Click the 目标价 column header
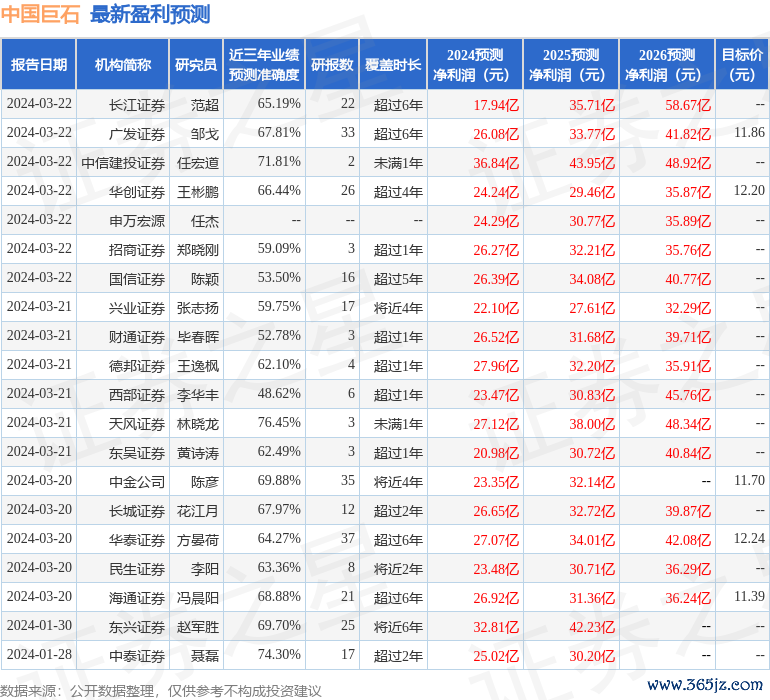The image size is (770, 700). [742, 65]
